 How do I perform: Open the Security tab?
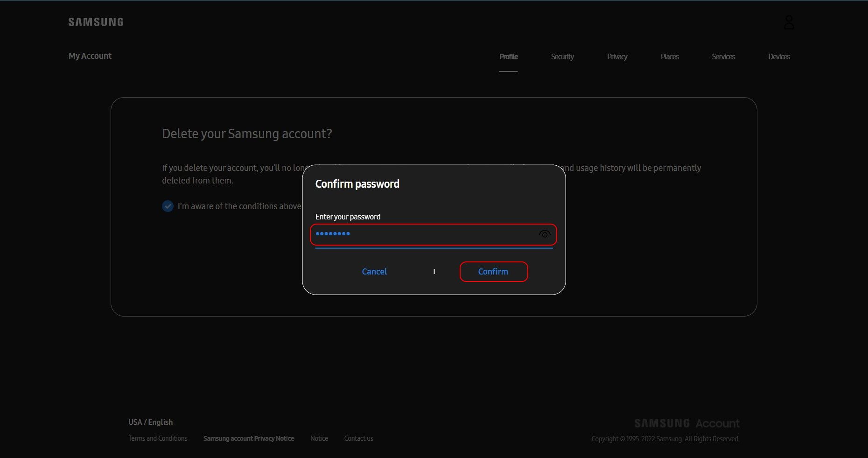(562, 56)
